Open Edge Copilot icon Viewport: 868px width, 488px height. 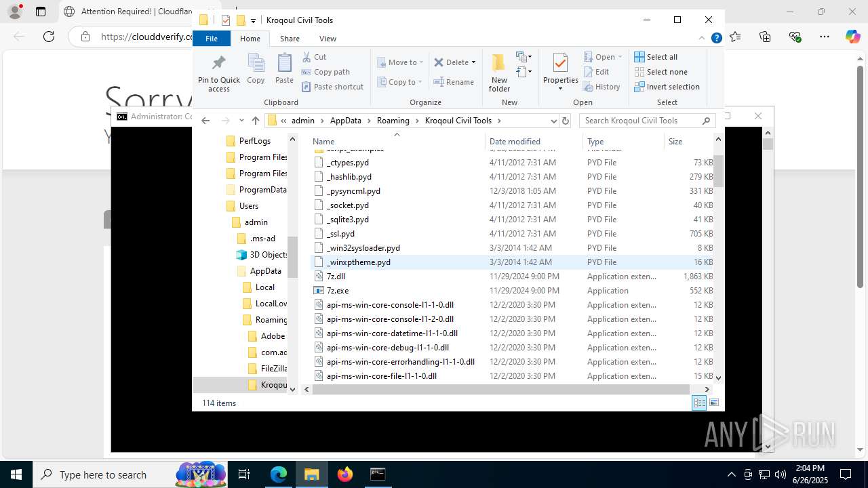click(852, 37)
